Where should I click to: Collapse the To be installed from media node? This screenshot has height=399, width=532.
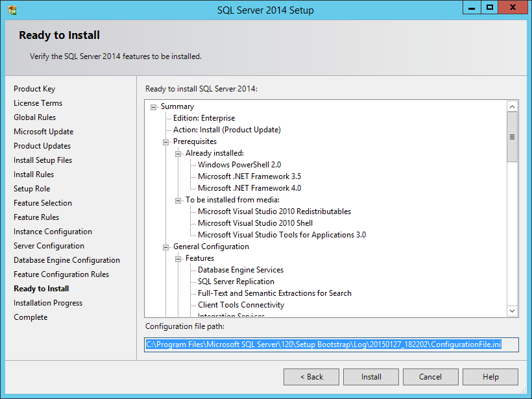(177, 199)
